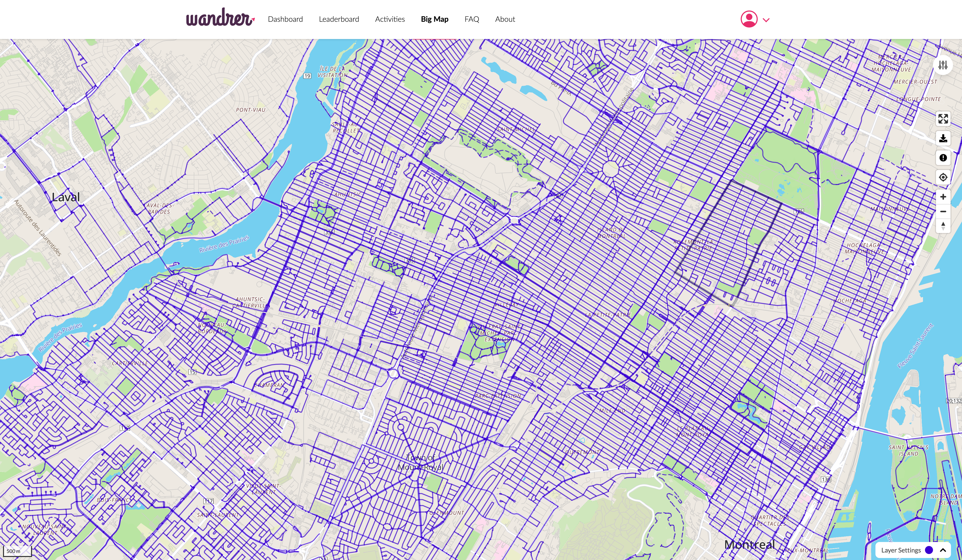Zoom out with the minus button
This screenshot has height=560, width=962.
(943, 211)
